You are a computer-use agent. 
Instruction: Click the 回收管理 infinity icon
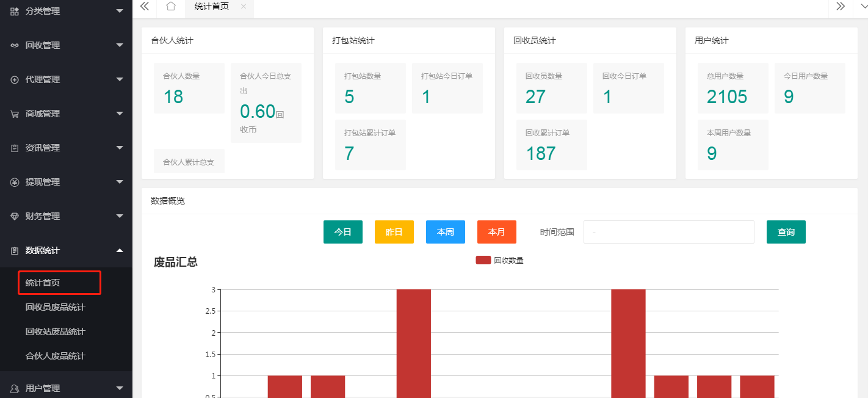click(15, 45)
